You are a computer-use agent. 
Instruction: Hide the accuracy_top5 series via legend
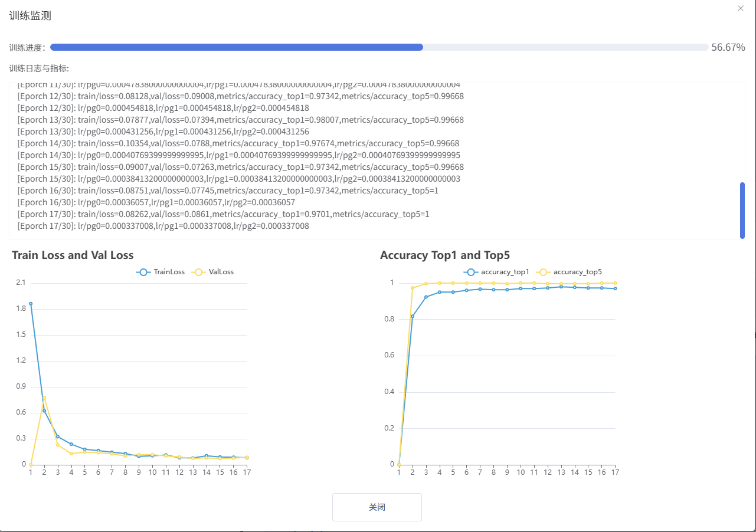[570, 272]
